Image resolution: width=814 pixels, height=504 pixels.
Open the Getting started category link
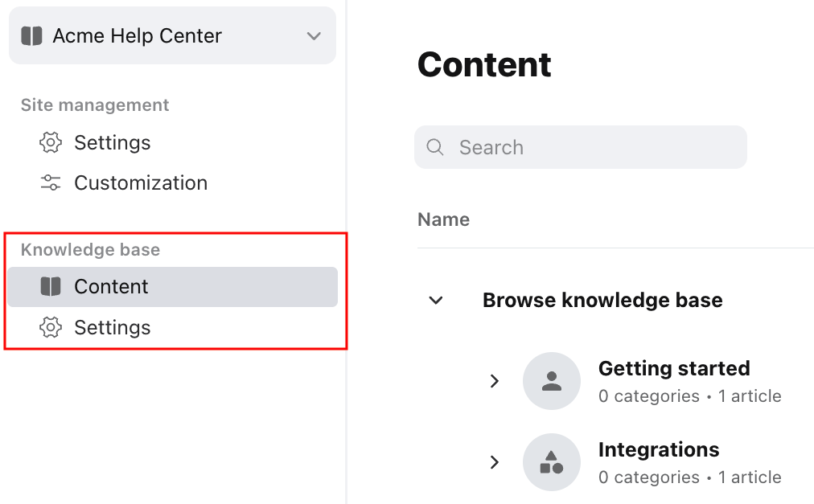tap(674, 368)
